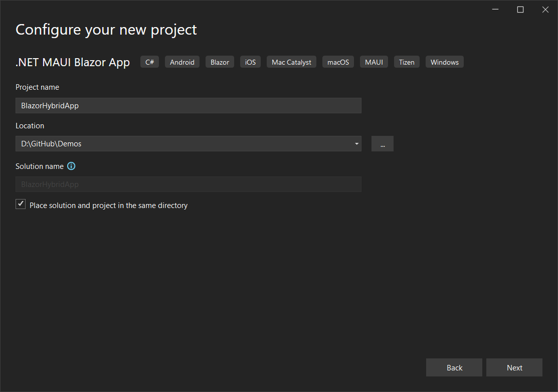Expand recent locations with the dropdown arrow
The image size is (558, 392).
click(356, 143)
